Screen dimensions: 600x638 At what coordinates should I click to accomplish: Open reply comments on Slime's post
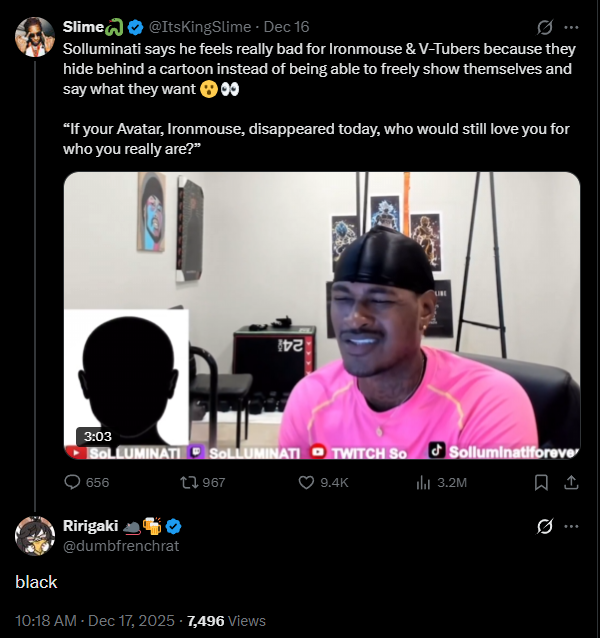pyautogui.click(x=87, y=483)
